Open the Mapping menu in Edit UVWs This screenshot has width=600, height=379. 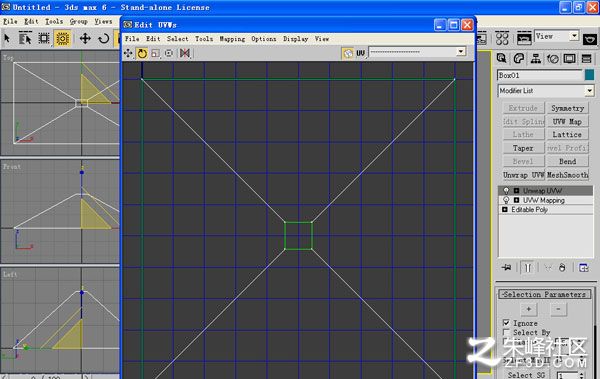(232, 39)
